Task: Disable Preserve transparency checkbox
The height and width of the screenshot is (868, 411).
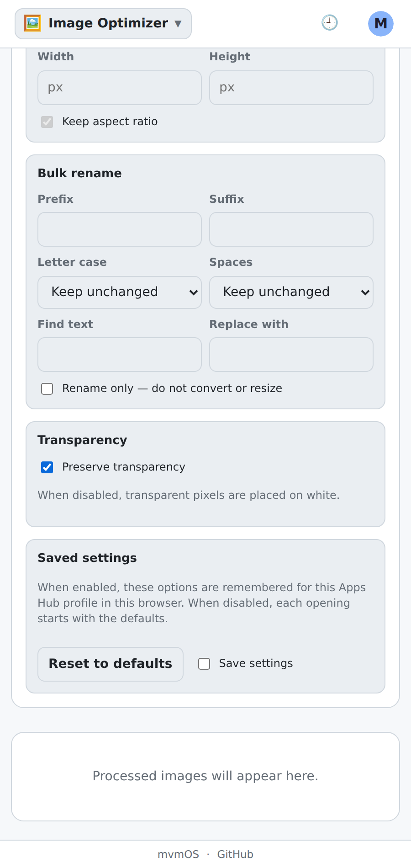Action: pyautogui.click(x=47, y=467)
